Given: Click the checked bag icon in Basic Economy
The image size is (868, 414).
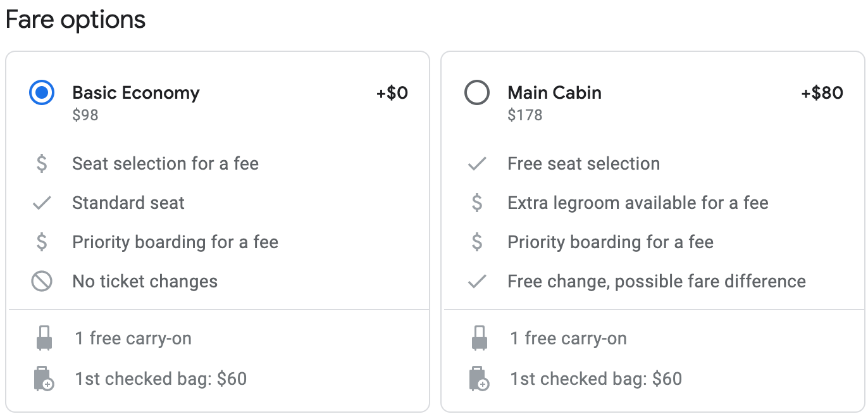Looking at the screenshot, I should (x=44, y=379).
